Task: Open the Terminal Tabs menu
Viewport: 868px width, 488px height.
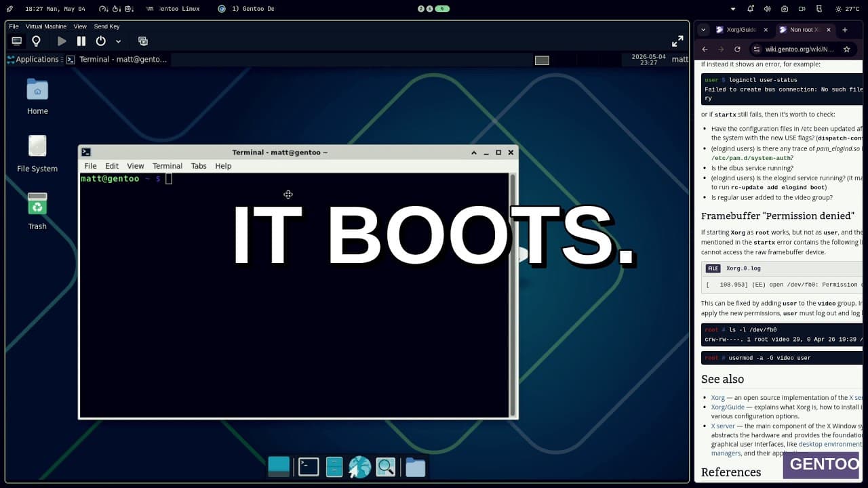Action: pyautogui.click(x=199, y=166)
